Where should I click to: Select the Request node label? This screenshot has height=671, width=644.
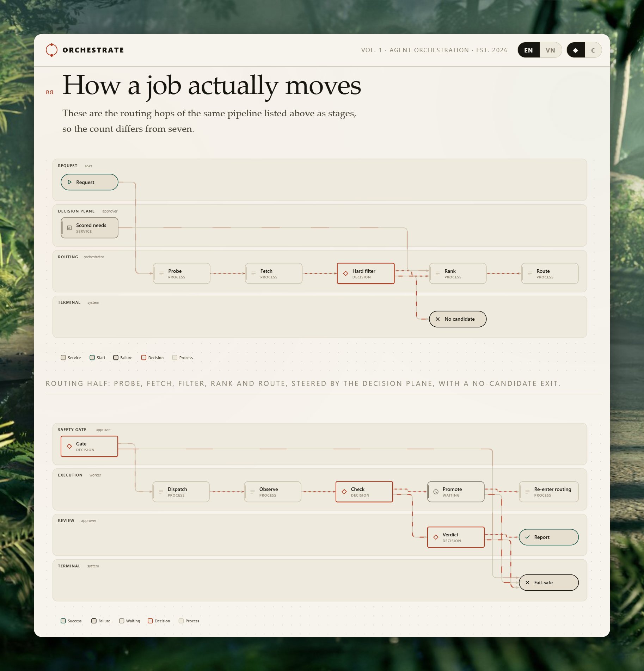tap(85, 182)
